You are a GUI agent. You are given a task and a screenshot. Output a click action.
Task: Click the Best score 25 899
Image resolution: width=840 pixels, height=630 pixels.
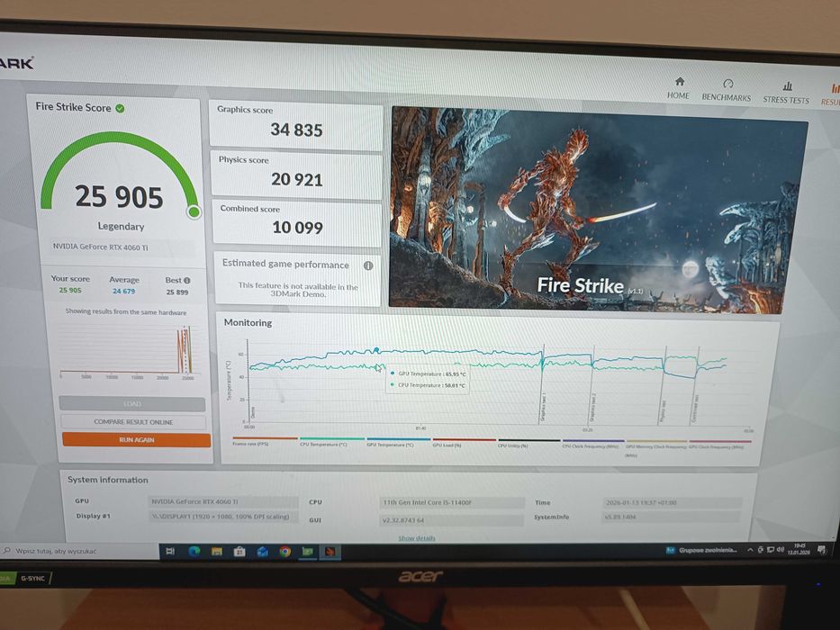[x=177, y=292]
